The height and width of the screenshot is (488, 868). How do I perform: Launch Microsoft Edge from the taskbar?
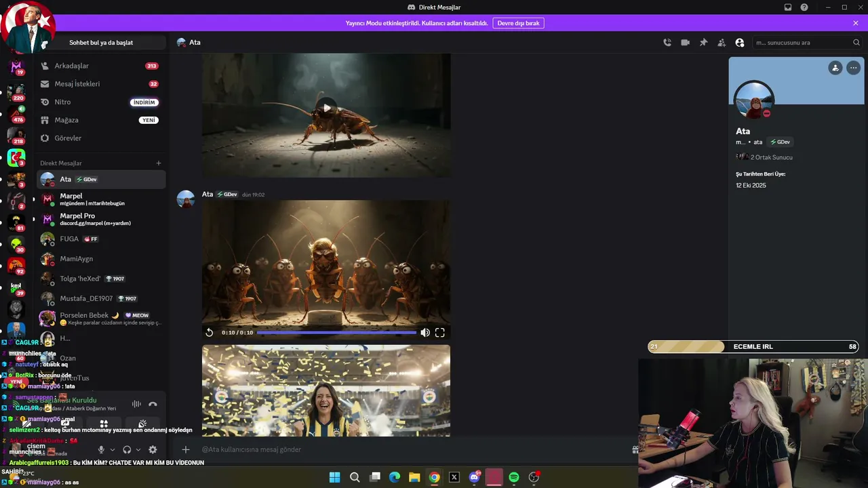point(395,477)
